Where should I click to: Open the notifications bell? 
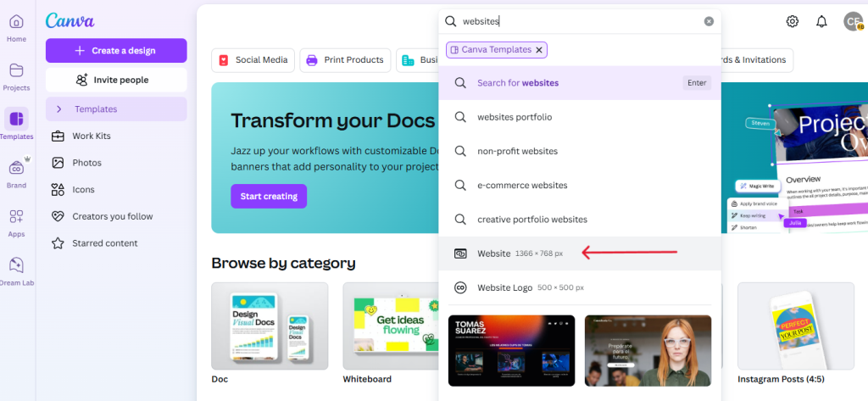tap(821, 21)
